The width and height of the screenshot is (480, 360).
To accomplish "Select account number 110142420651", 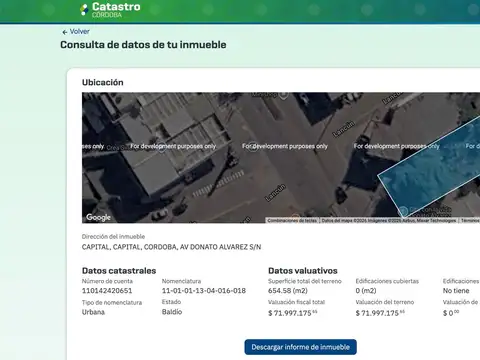I will tap(107, 291).
